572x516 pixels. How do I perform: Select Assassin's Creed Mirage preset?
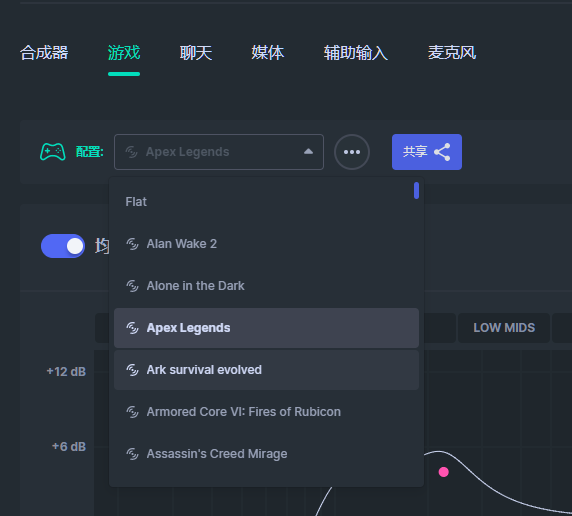266,454
